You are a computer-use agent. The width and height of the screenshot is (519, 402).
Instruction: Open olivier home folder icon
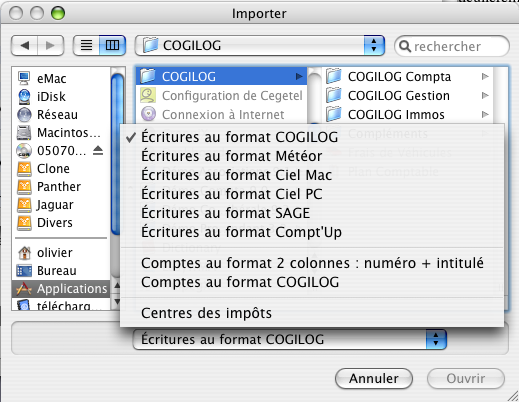(x=24, y=253)
